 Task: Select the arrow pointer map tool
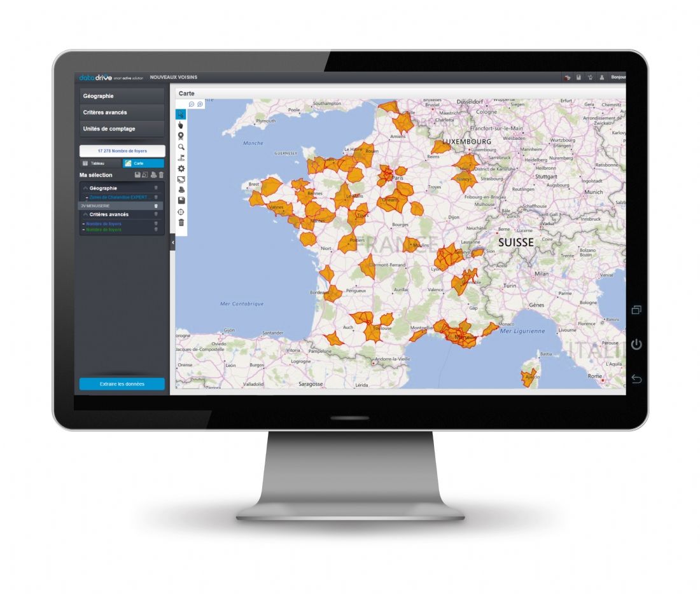tap(181, 114)
